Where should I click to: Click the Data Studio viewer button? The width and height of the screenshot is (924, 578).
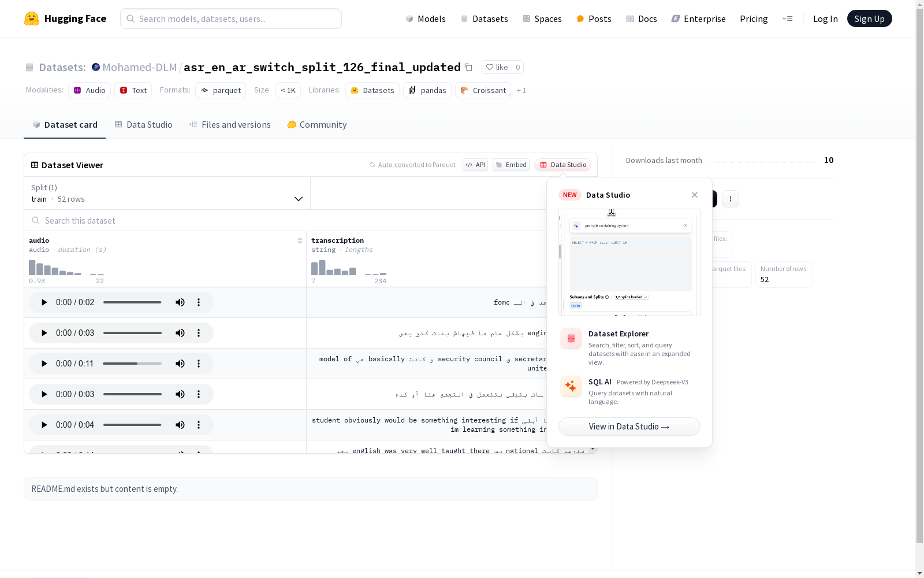[x=563, y=165]
